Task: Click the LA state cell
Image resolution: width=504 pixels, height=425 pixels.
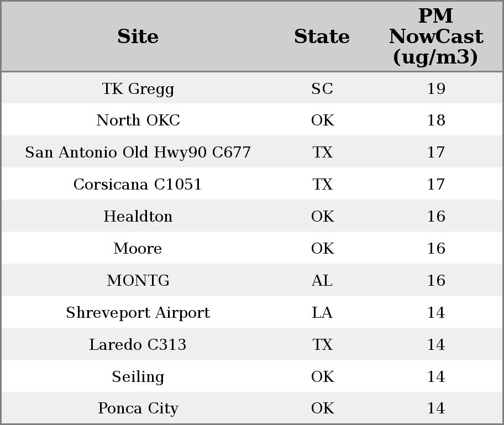Action: point(322,313)
